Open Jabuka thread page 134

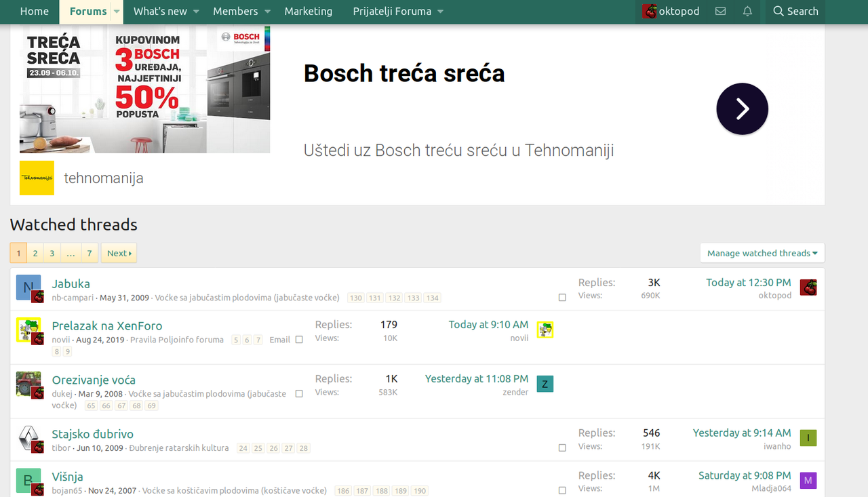pos(433,298)
